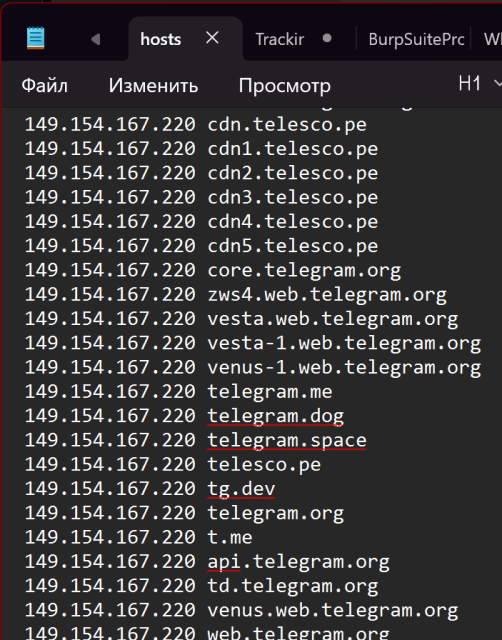This screenshot has width=502, height=640.
Task: Click the Notepad app icon
Action: tap(36, 38)
